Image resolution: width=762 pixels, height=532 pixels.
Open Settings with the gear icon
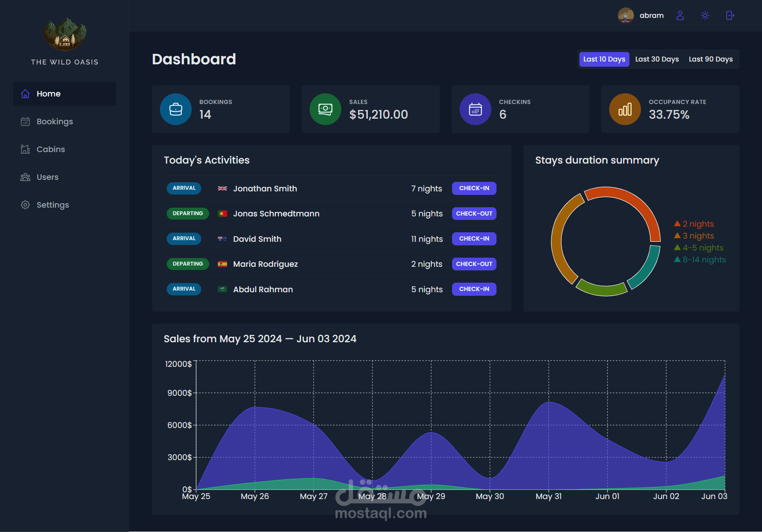click(x=25, y=205)
